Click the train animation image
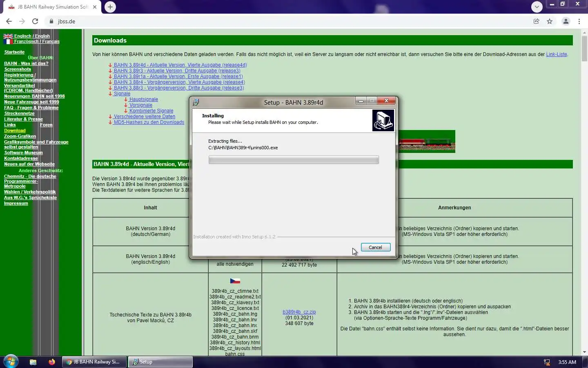588x368 pixels. click(x=426, y=142)
